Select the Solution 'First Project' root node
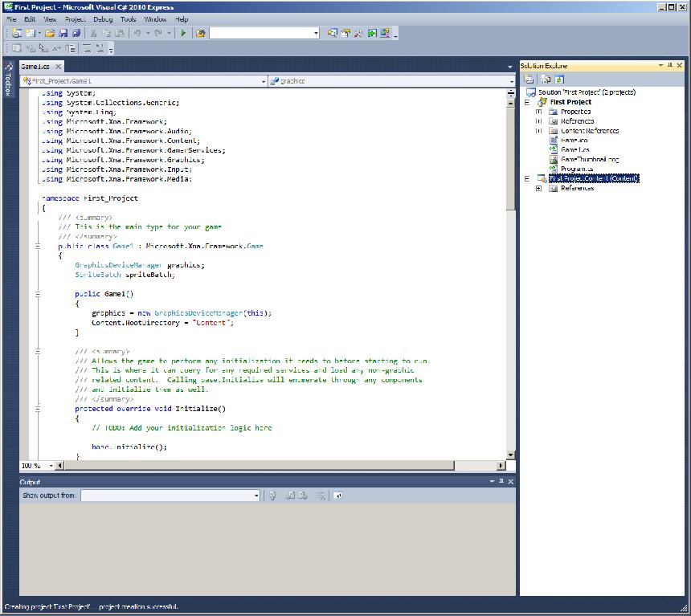 coord(587,92)
